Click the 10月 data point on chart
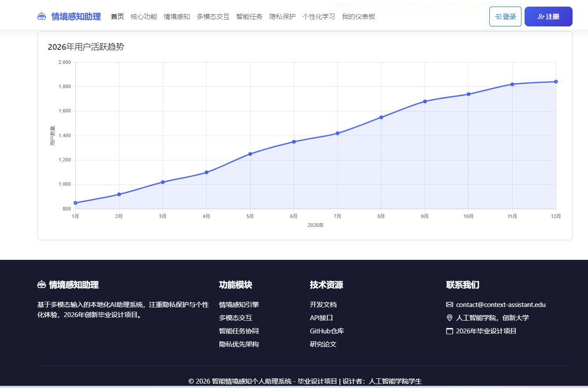This screenshot has height=388, width=588. point(468,94)
